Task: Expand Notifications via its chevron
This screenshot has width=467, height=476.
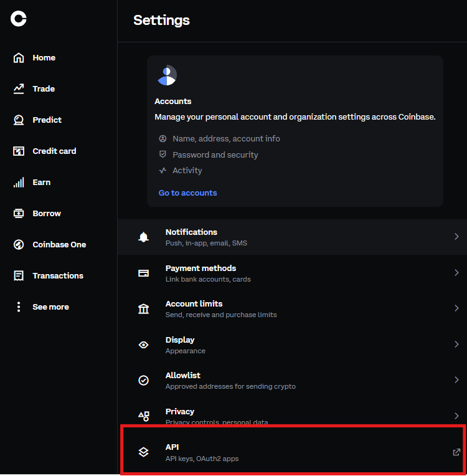Action: click(456, 237)
